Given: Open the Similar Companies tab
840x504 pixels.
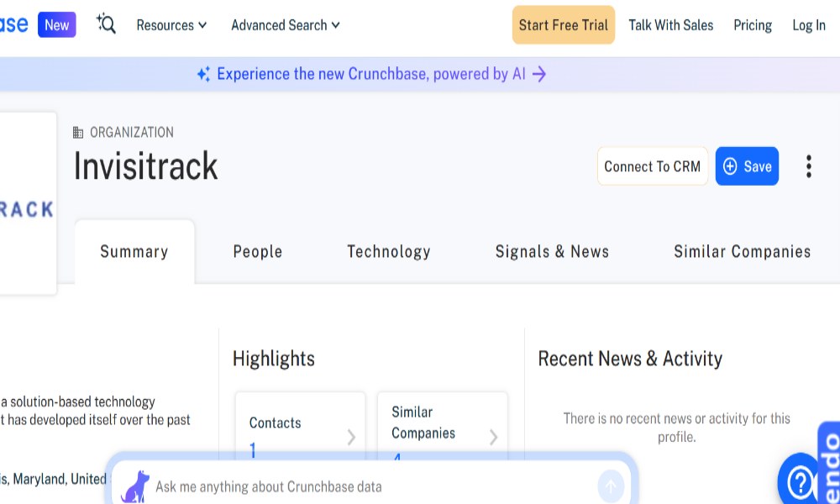Looking at the screenshot, I should click(x=742, y=251).
